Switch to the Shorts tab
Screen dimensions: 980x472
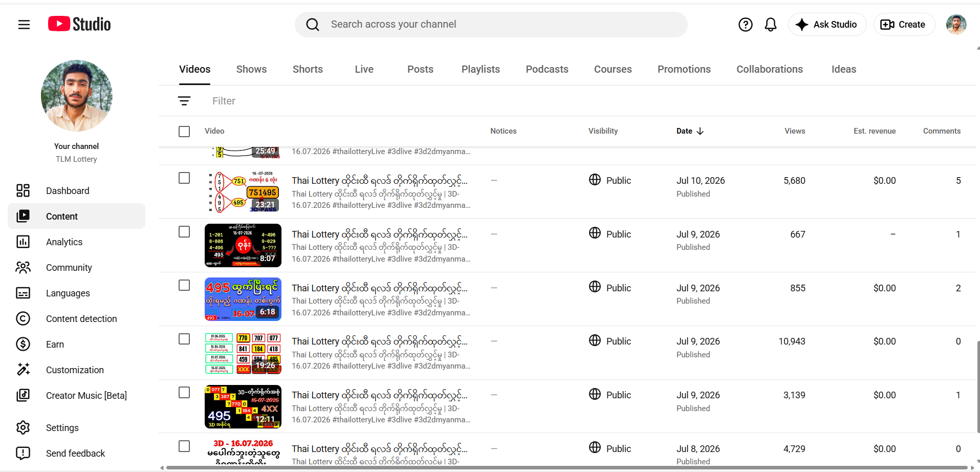click(x=308, y=69)
